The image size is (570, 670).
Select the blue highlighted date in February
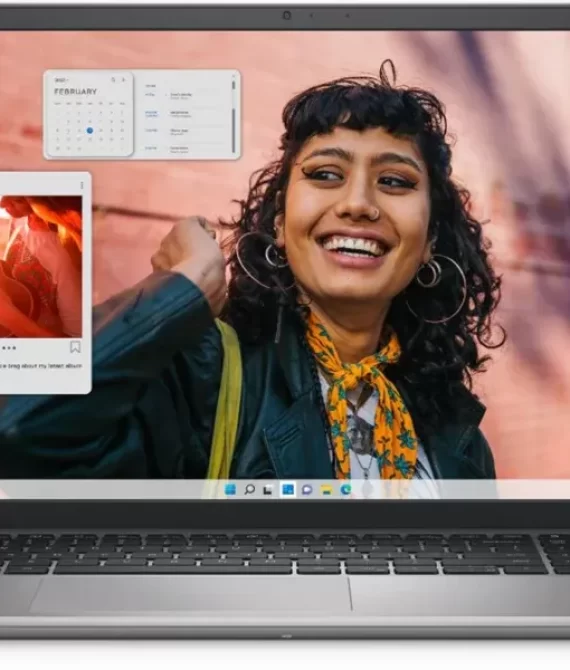point(89,131)
